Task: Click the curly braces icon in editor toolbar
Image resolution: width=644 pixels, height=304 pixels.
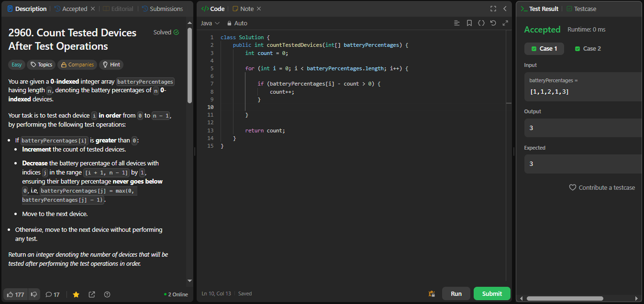Action: click(x=481, y=23)
